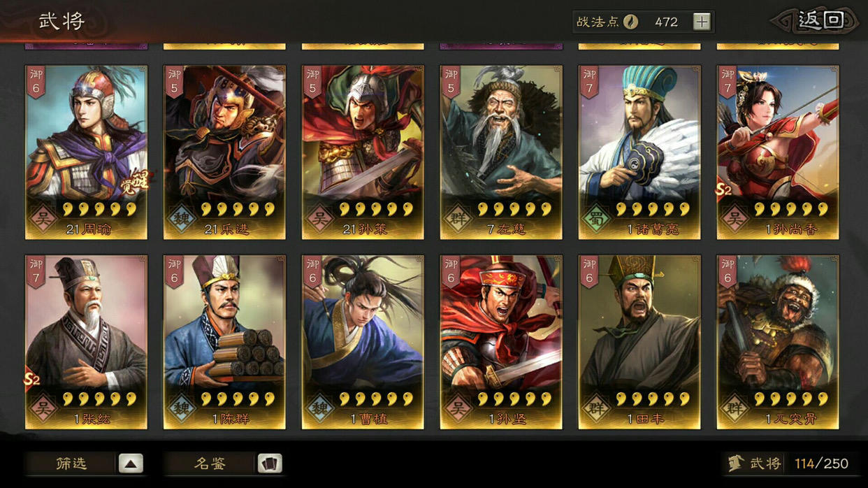The height and width of the screenshot is (488, 868).
Task: Click the plus icon beside 战法点 472
Action: click(x=702, y=22)
